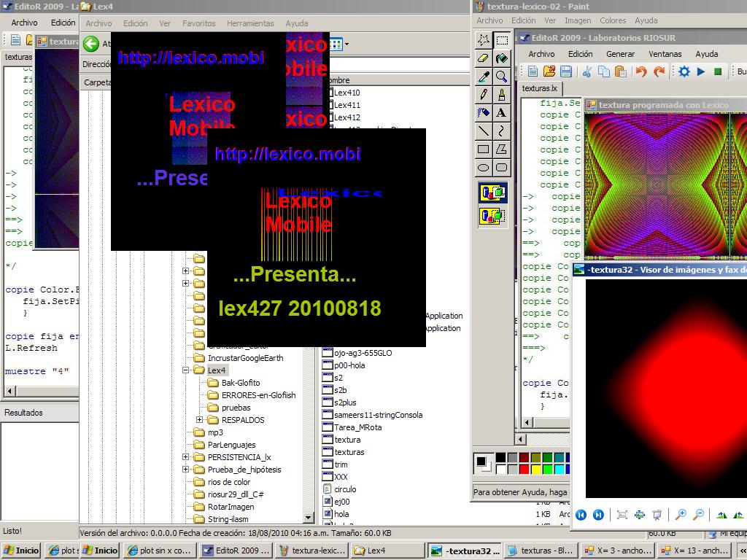Click the Zoom In magnifier in image viewer
The width and height of the screenshot is (747, 560).
[x=681, y=515]
